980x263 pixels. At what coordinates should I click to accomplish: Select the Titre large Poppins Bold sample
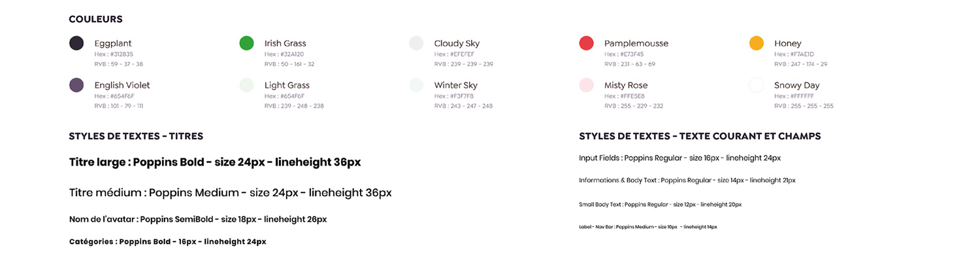point(215,162)
